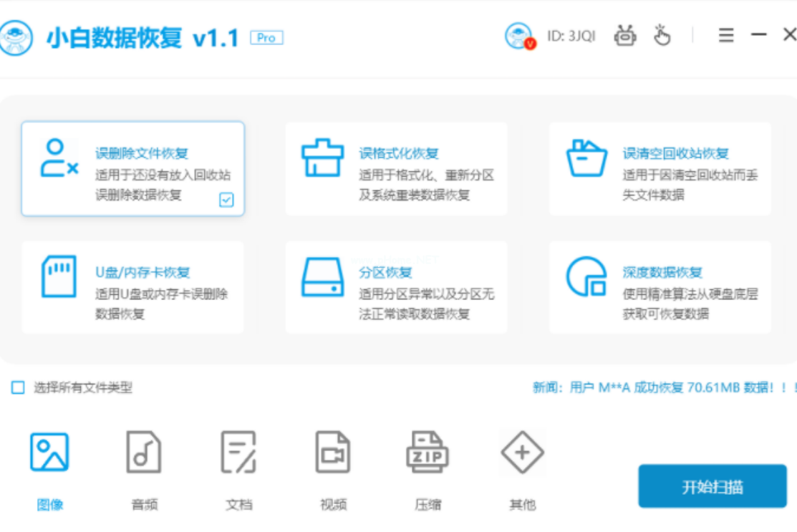797x532 pixels.
Task: Click the 选择所有文件类型 label
Action: [x=83, y=387]
